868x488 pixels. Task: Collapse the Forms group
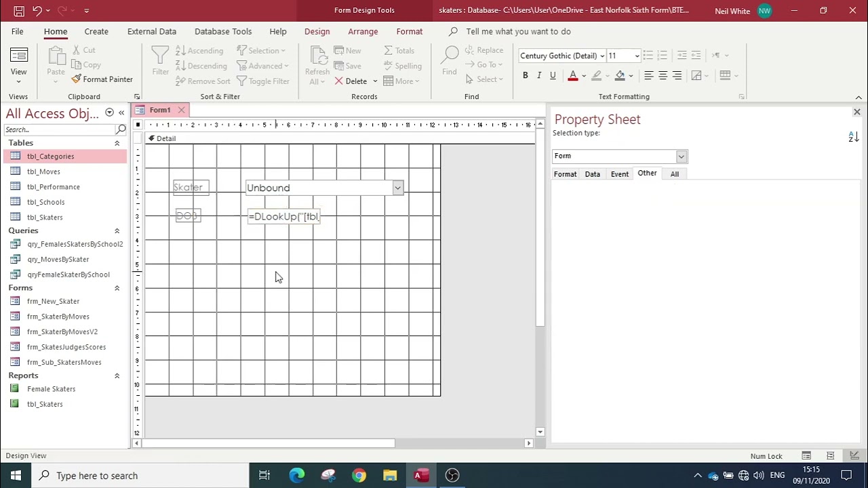(x=117, y=288)
